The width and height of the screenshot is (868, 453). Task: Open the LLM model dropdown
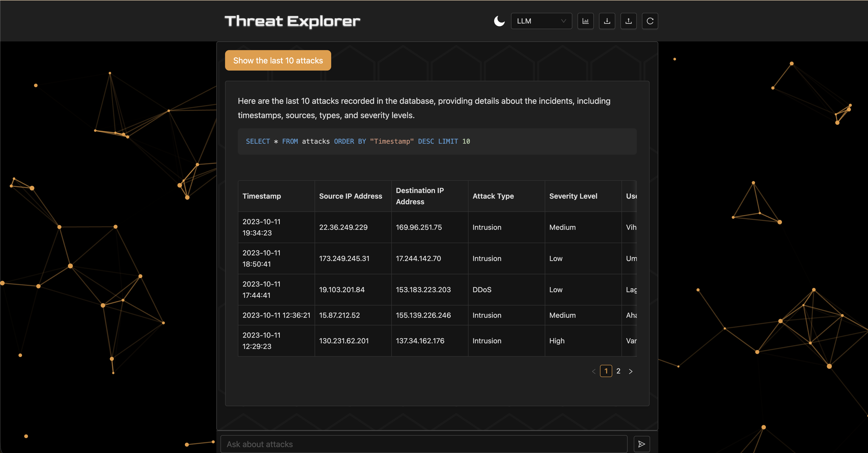[541, 21]
